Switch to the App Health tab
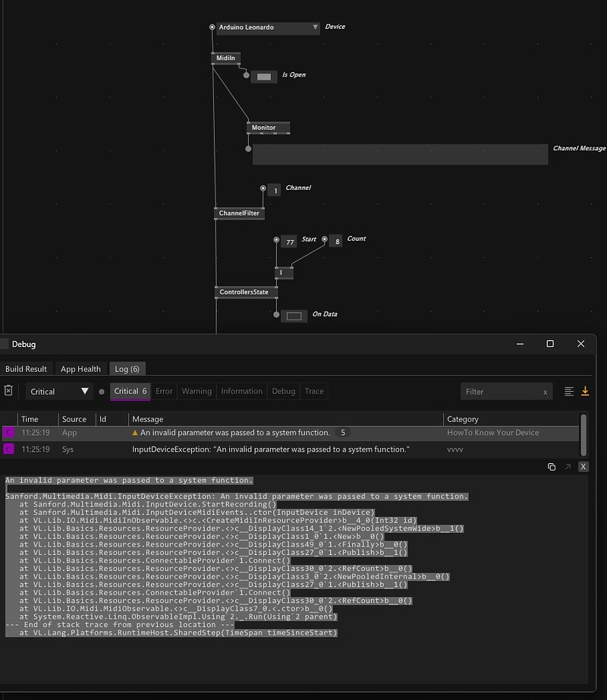Image resolution: width=607 pixels, height=700 pixels. (x=80, y=369)
